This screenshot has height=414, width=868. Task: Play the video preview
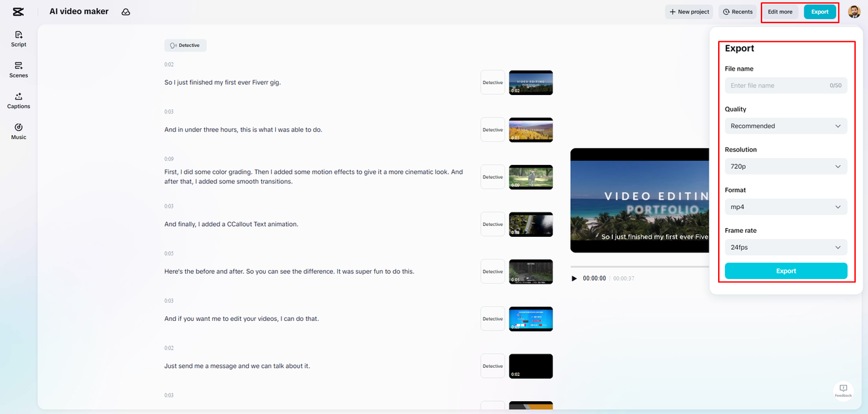tap(574, 278)
